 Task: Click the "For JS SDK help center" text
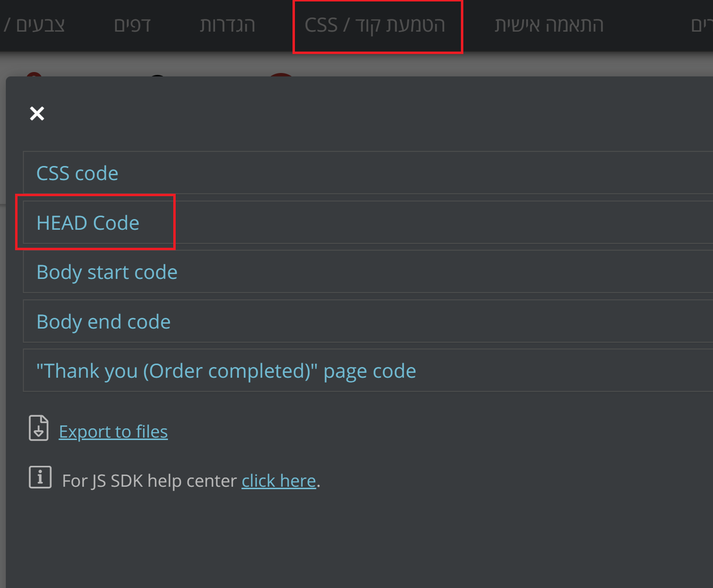point(149,481)
